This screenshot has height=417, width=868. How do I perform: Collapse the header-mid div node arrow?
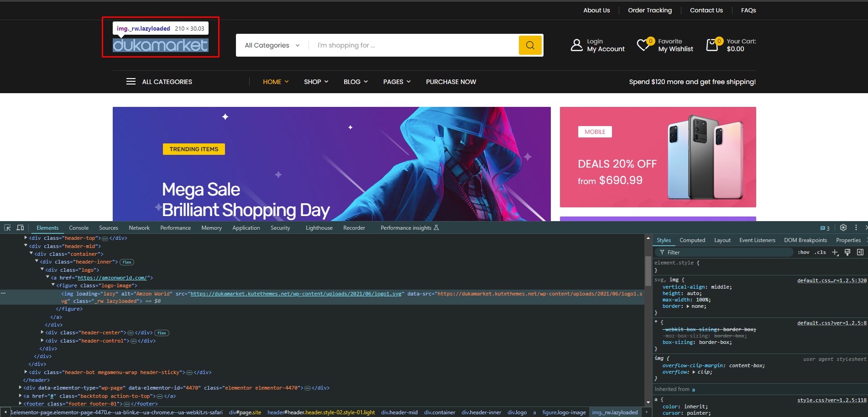pos(26,246)
